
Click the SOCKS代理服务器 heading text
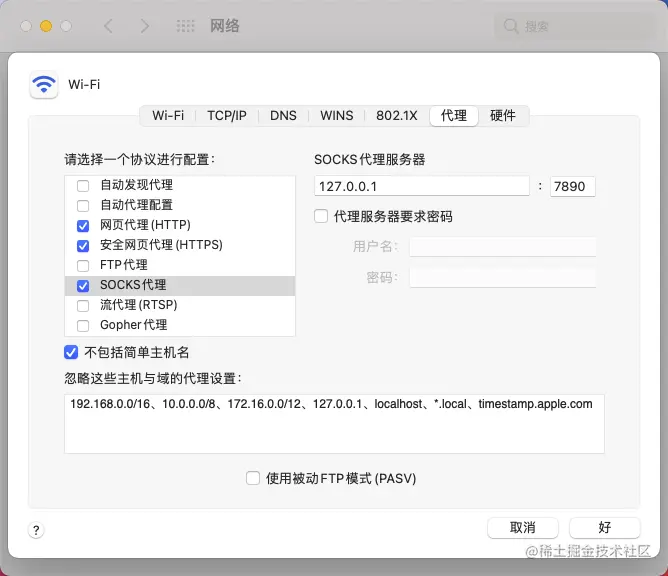coord(370,159)
